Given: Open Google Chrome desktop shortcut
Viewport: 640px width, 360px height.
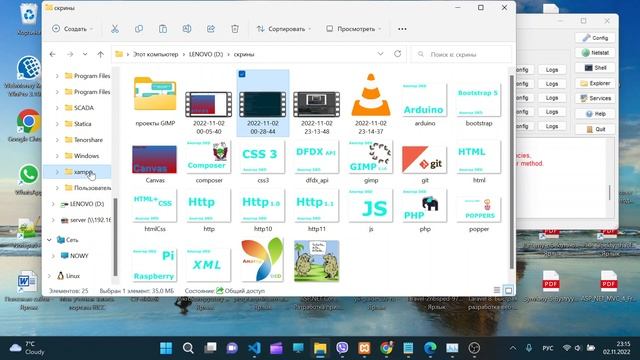Looking at the screenshot, I should [28, 125].
